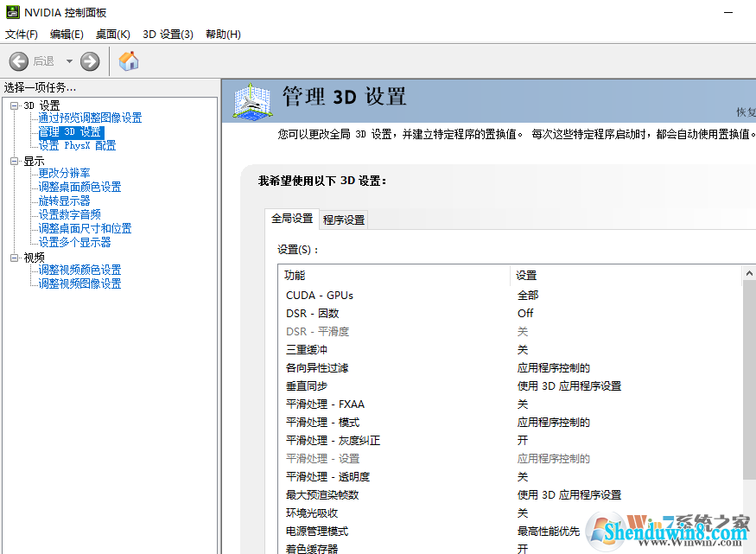This screenshot has height=554, width=756.
Task: Click the forward arrow navigation button
Action: coord(90,61)
